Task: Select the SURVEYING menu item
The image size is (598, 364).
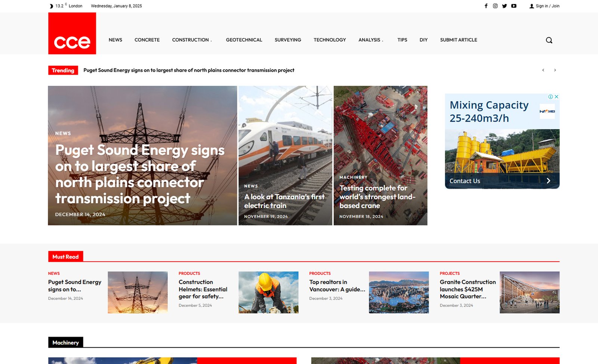Action: pyautogui.click(x=288, y=40)
